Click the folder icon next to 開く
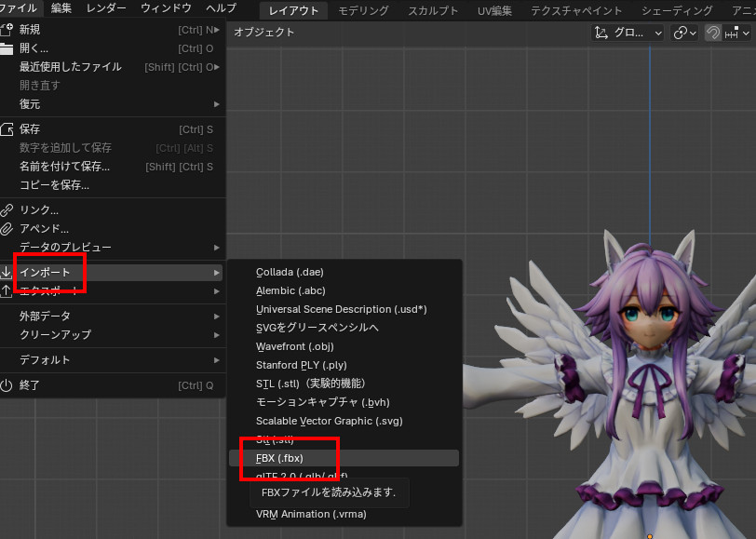Viewport: 756px width, 539px height. [x=7, y=48]
